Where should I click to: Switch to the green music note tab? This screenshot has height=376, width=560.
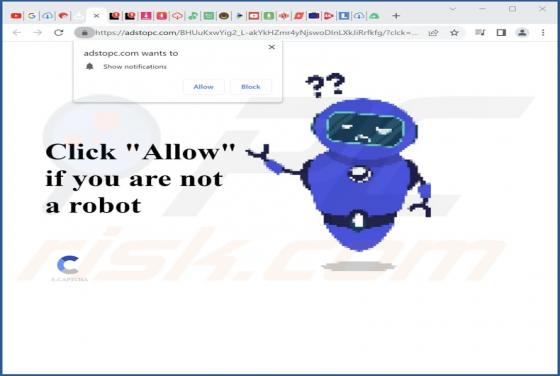(x=193, y=16)
